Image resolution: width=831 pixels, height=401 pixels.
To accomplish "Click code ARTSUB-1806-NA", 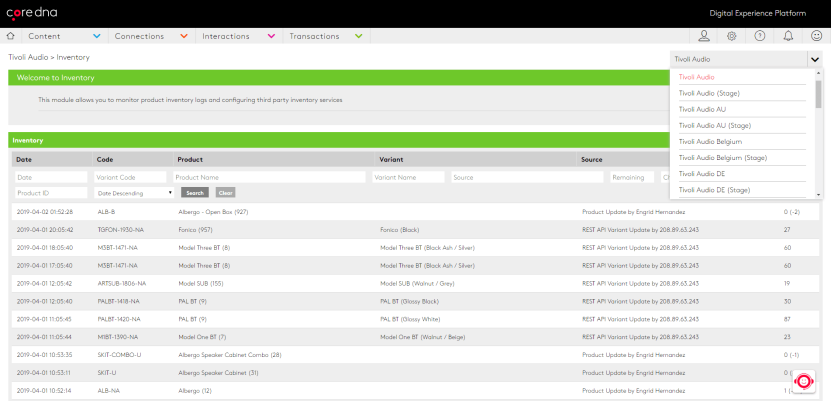I will point(122,283).
